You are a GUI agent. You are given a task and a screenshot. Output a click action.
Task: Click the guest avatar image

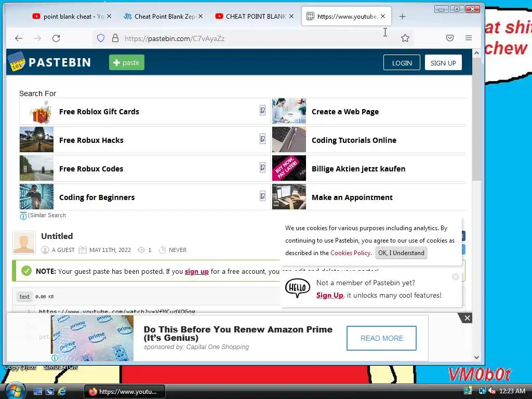click(24, 242)
